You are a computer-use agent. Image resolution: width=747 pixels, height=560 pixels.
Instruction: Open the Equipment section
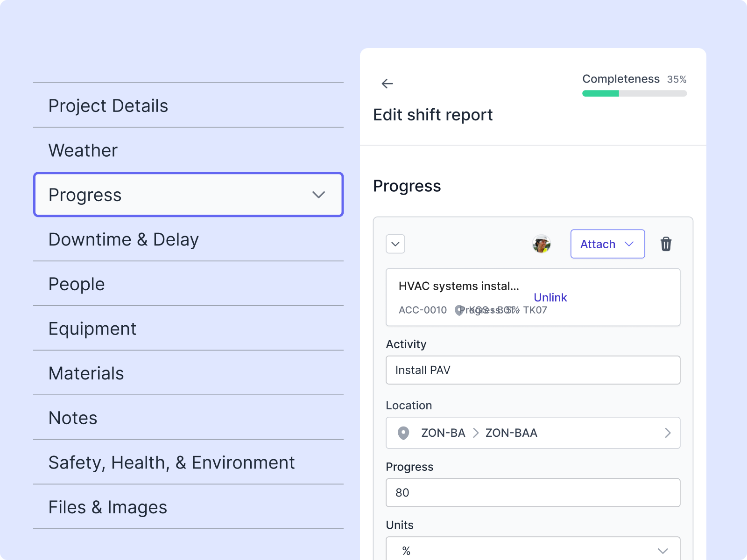point(188,329)
